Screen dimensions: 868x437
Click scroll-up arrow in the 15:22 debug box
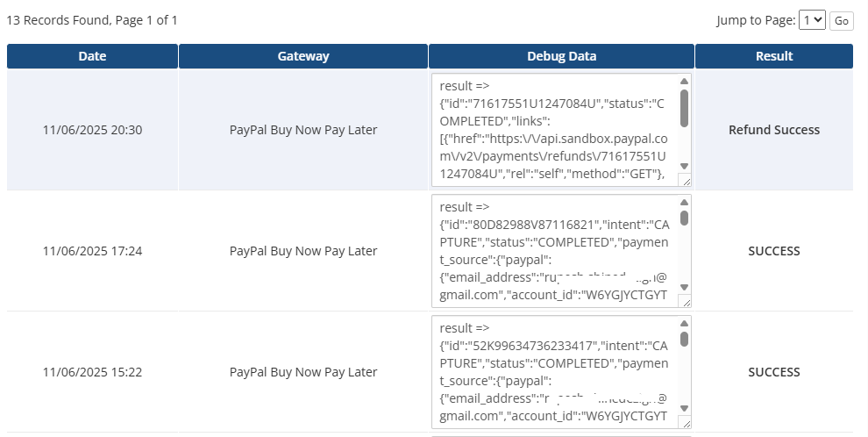click(684, 325)
